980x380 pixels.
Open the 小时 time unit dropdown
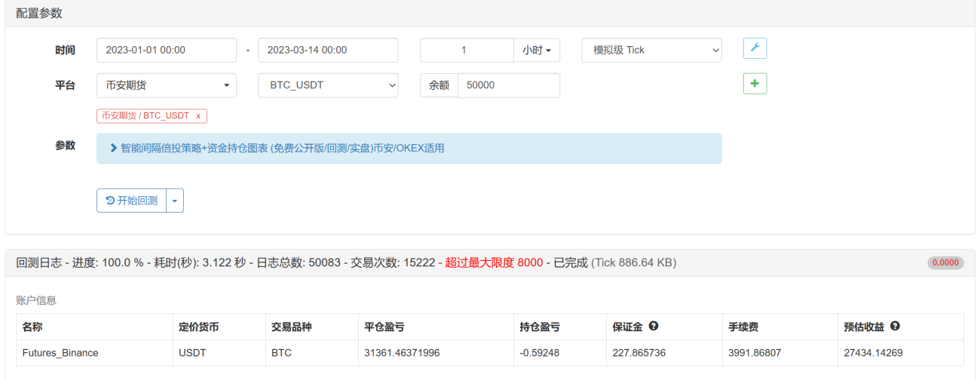[537, 51]
